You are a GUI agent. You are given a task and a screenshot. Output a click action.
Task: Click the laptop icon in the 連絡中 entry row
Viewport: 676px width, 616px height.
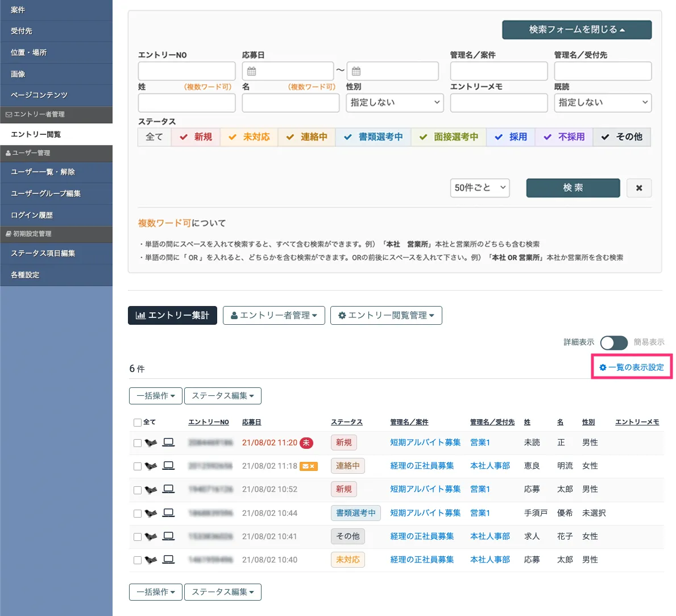click(168, 465)
